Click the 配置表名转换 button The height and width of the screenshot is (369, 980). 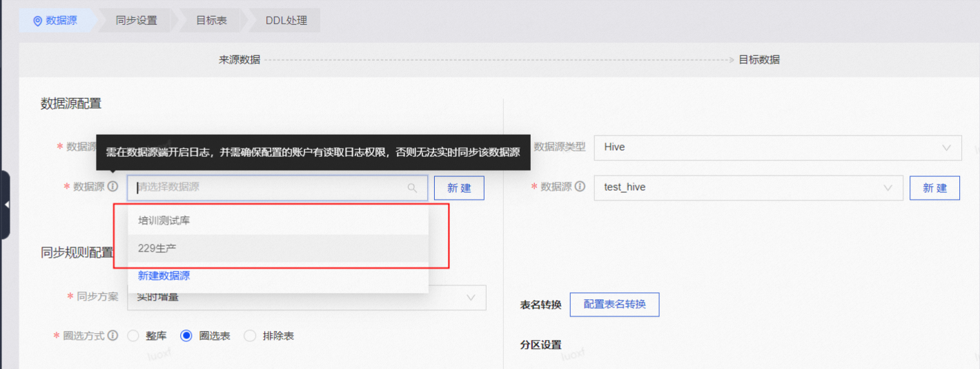coord(614,304)
